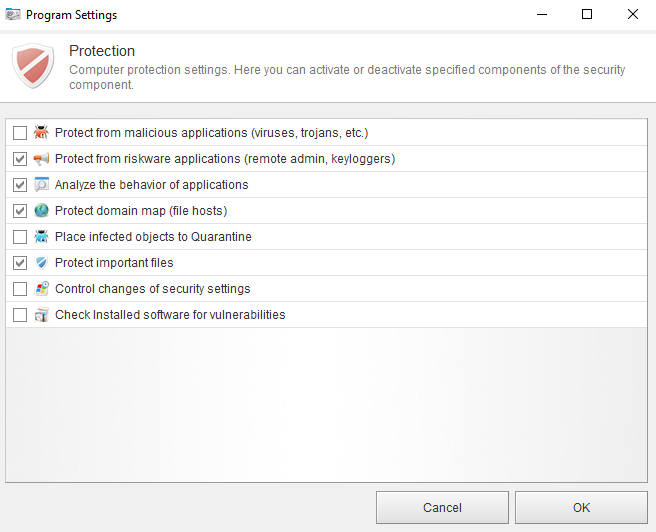Image resolution: width=656 pixels, height=532 pixels.
Task: Uncheck Protect from riskware applications
Action: coord(20,159)
